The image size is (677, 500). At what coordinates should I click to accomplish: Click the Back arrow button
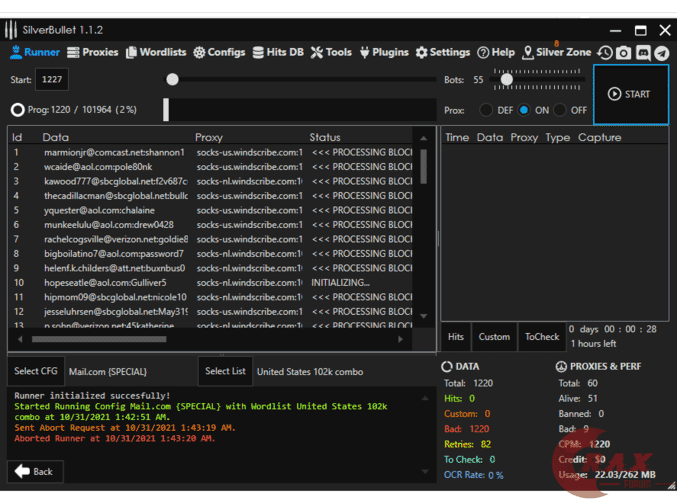[34, 471]
